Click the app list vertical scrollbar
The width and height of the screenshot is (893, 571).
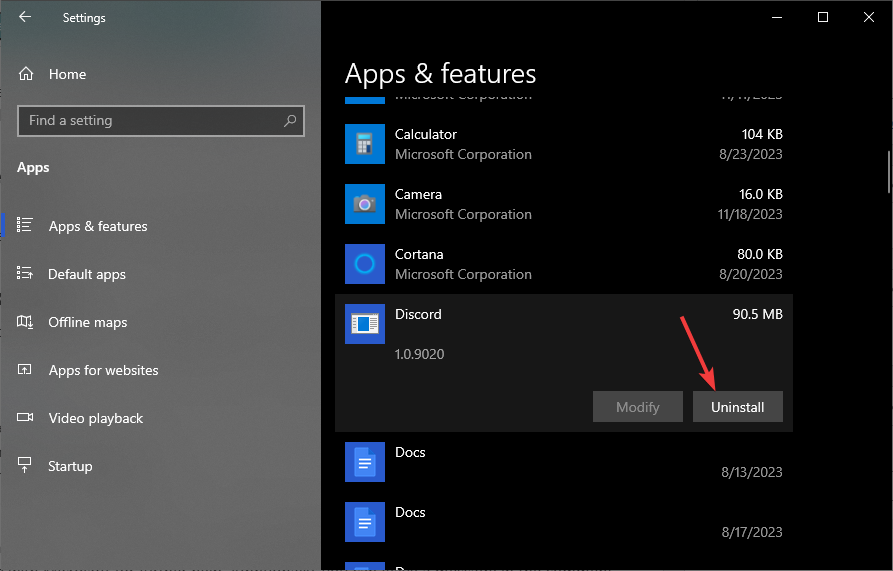pyautogui.click(x=888, y=171)
